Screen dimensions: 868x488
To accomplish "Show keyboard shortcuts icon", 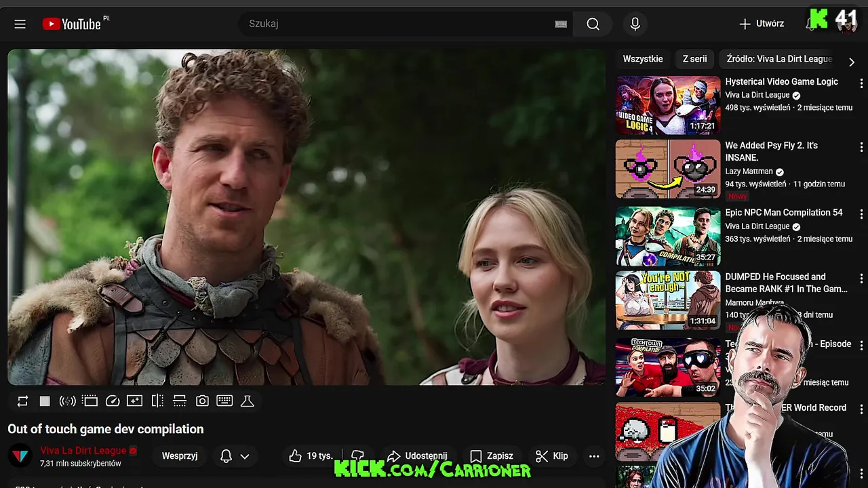I will 224,401.
